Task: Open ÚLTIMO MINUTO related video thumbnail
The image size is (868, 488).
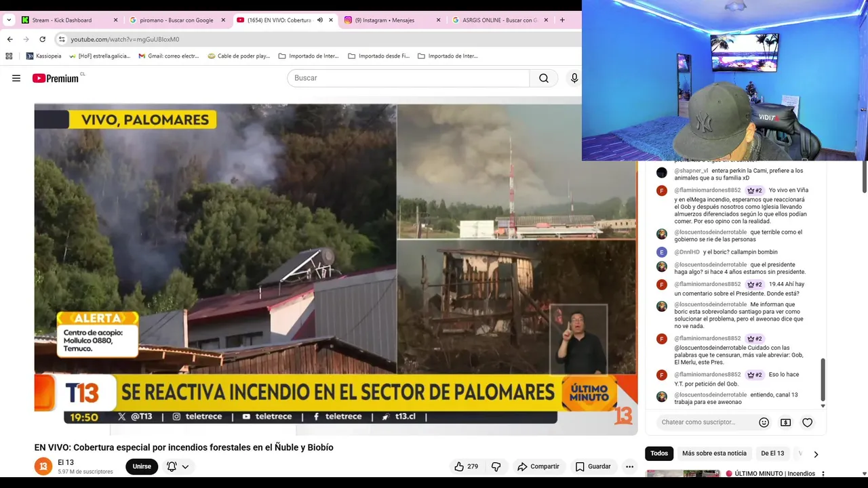Action: [x=683, y=474]
